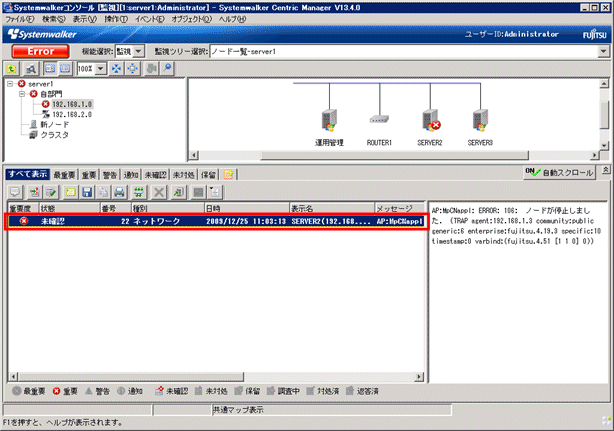Open the オブジェクト(O) menu
614x431 pixels.
[191, 19]
